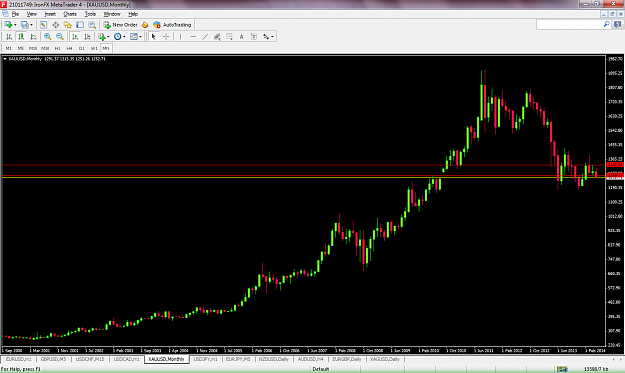This screenshot has width=625, height=373.
Task: Expand the Profiles dropdown arrow
Action: tap(31, 25)
